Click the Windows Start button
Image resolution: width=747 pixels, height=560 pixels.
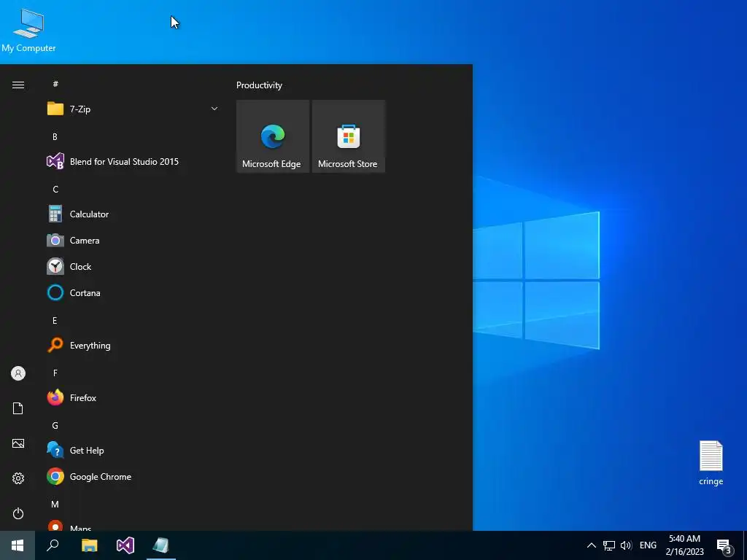(18, 545)
